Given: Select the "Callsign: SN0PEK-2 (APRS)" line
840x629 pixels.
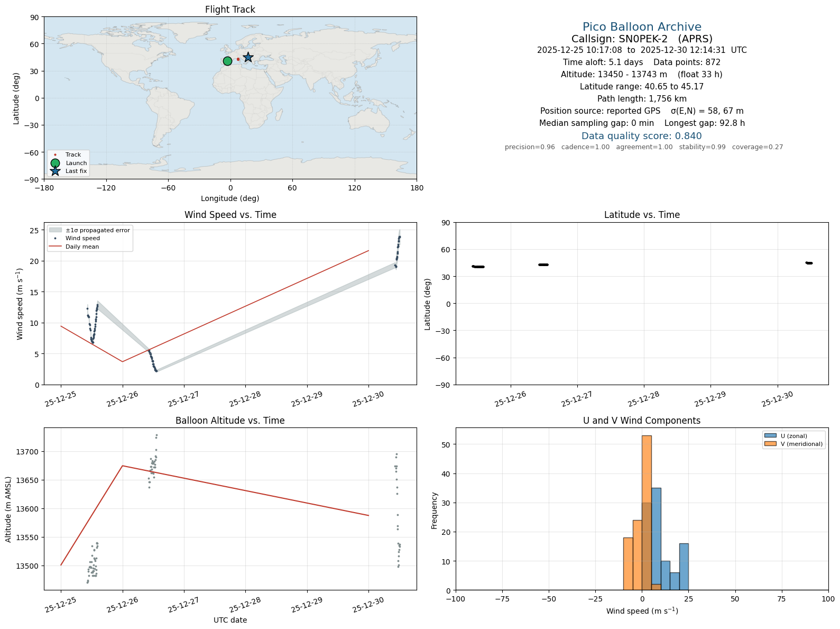Looking at the screenshot, I should point(642,39).
